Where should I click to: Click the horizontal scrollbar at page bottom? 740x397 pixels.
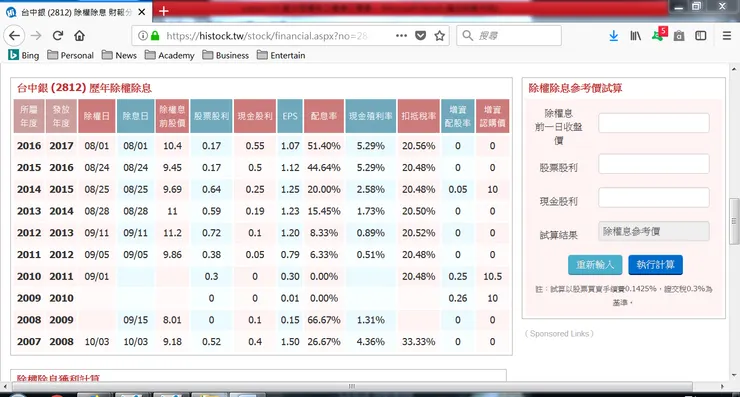click(x=352, y=386)
